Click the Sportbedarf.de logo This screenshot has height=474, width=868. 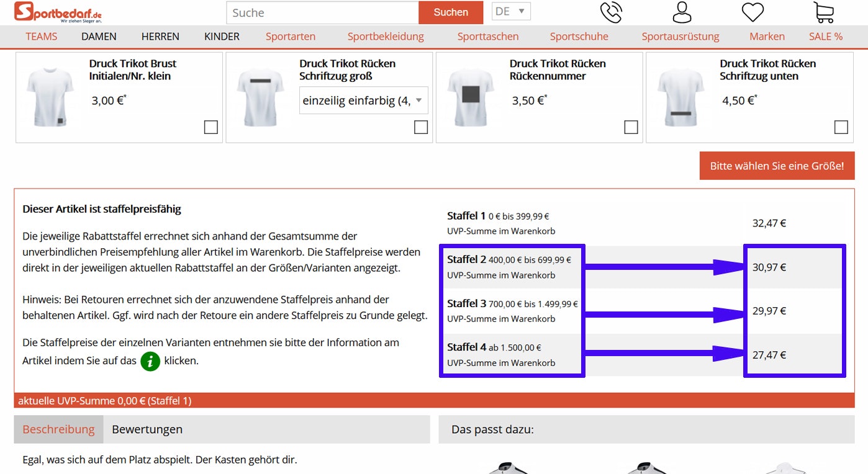(59, 12)
